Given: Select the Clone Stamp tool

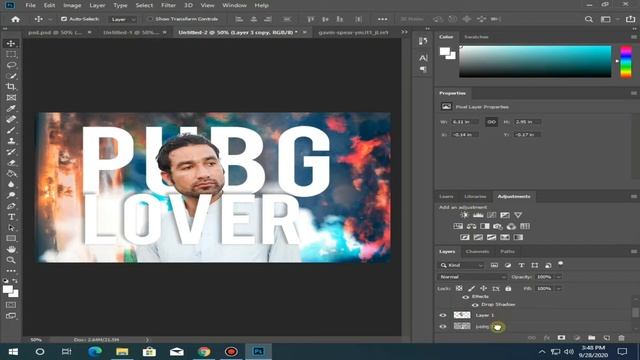Looking at the screenshot, I should point(11,141).
